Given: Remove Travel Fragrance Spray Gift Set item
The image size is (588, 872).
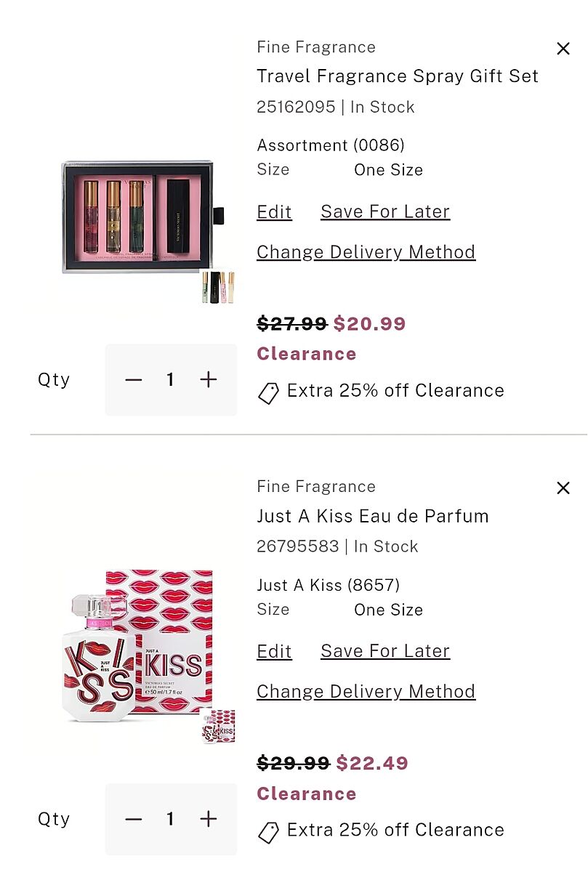Looking at the screenshot, I should pyautogui.click(x=563, y=49).
